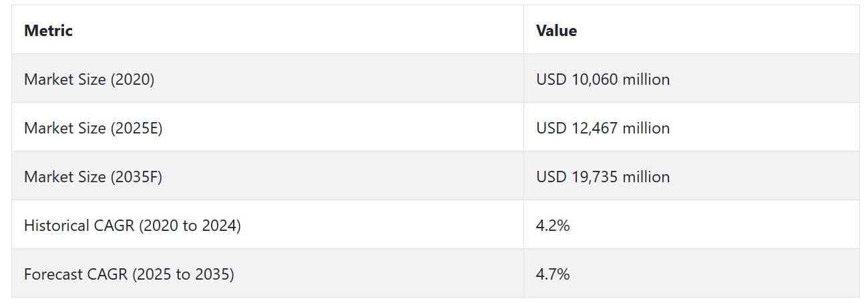Click the USD text in 2035F row
This screenshot has height=303, width=868.
click(551, 176)
